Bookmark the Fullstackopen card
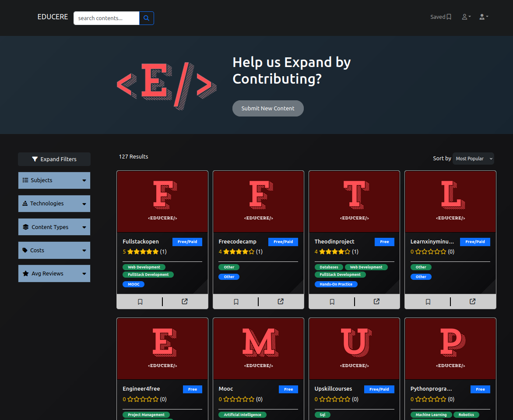Image resolution: width=513 pixels, height=420 pixels. [140, 301]
